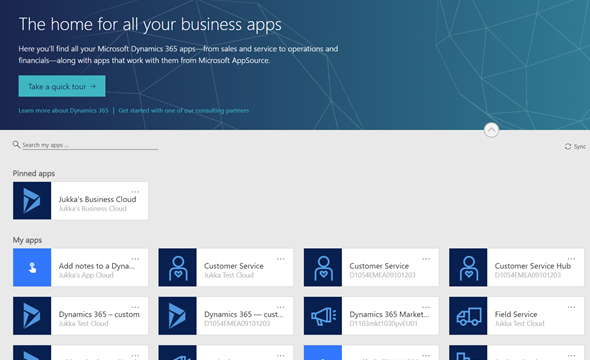Select Customer Service title above Jukka Test Cloud
Screen dimensions: 590x360
point(234,266)
